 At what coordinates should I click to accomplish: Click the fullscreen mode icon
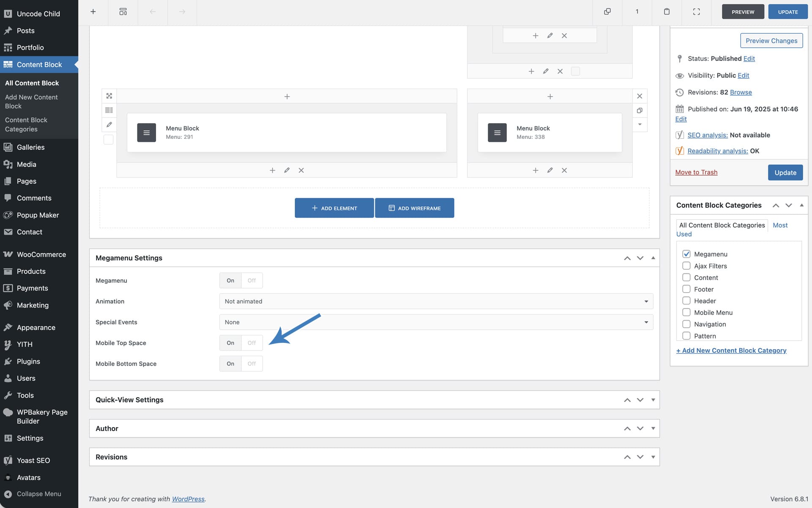[x=696, y=12]
